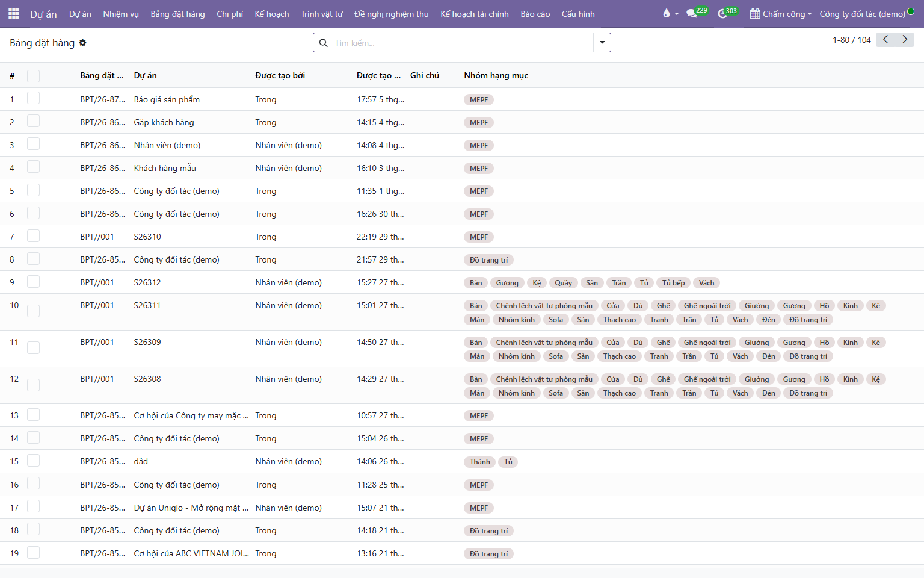Open the Bảng đặt hàng menu
Image resolution: width=924 pixels, height=578 pixels.
coord(177,14)
